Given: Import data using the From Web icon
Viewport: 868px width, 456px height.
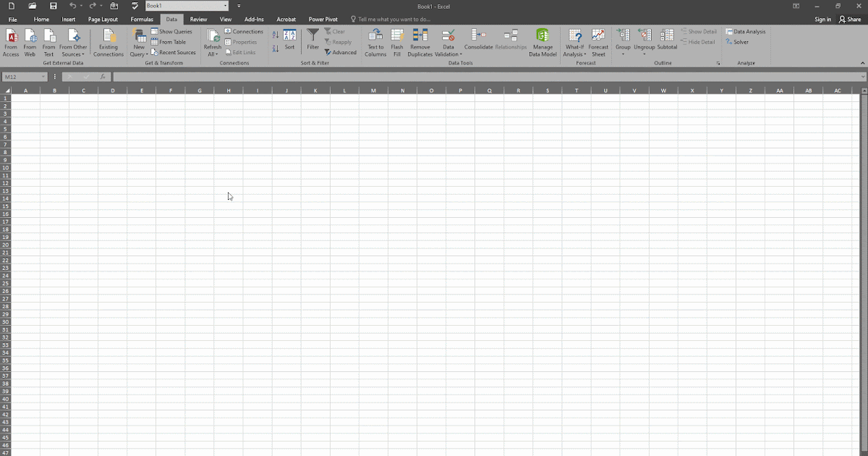Looking at the screenshot, I should tap(30, 43).
